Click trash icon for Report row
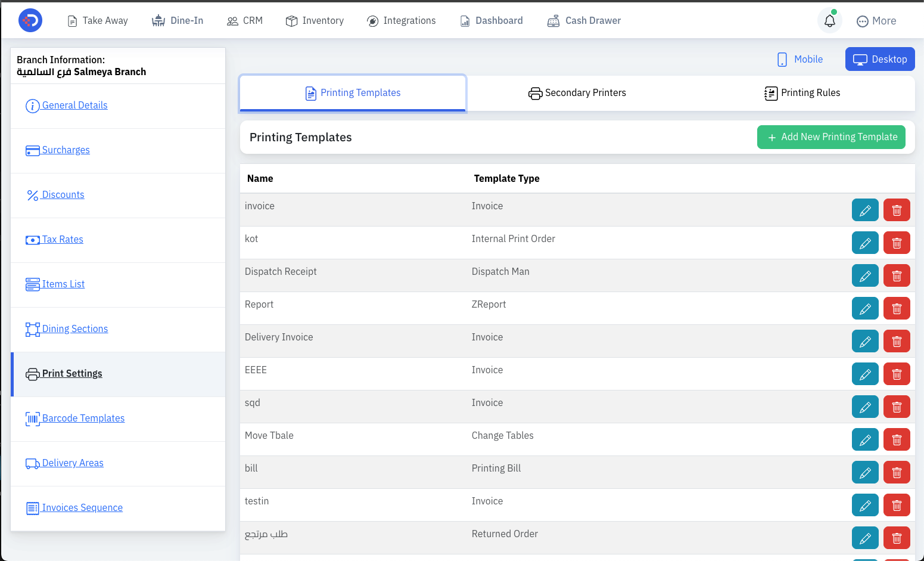The image size is (924, 561). coord(897,308)
